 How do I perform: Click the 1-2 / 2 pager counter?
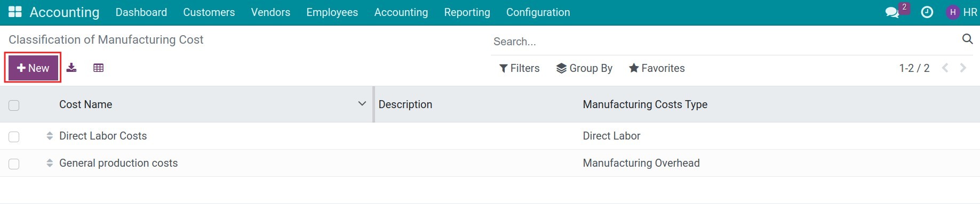[914, 68]
